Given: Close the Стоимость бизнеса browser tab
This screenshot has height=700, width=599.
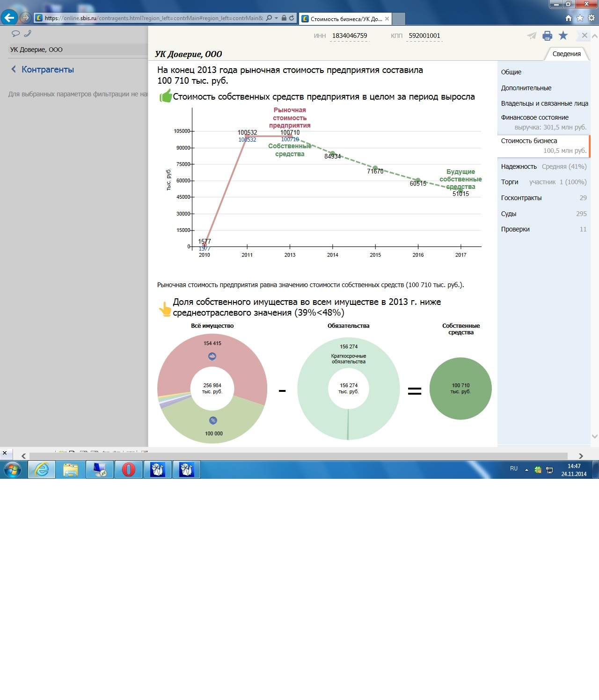Looking at the screenshot, I should click(x=387, y=19).
